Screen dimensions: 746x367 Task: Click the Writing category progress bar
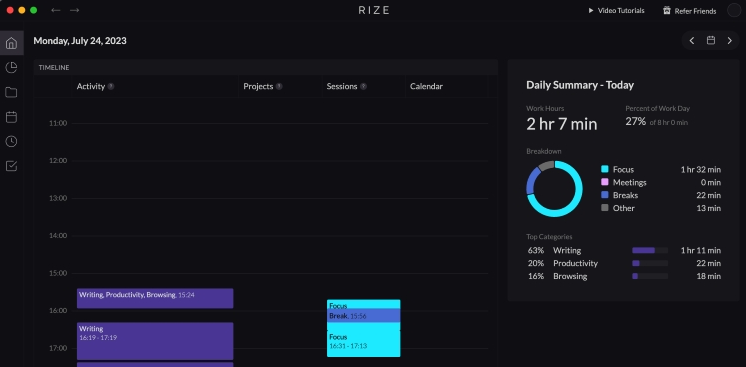pyautogui.click(x=650, y=250)
